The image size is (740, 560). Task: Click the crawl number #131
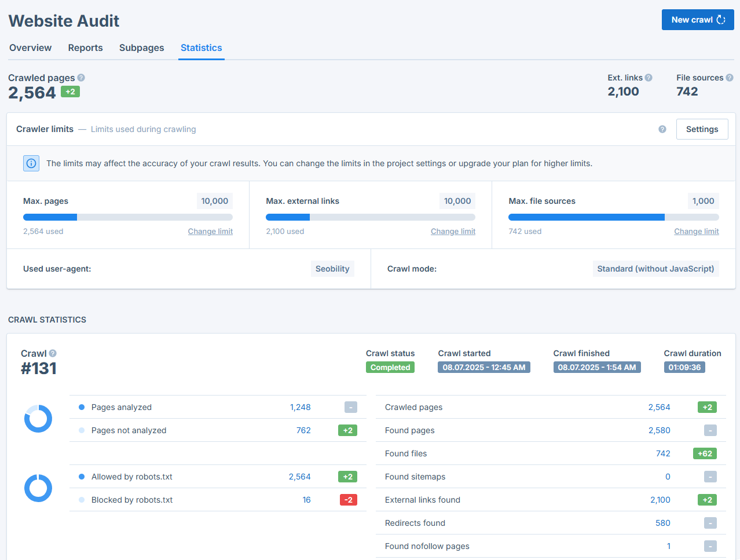coord(39,368)
